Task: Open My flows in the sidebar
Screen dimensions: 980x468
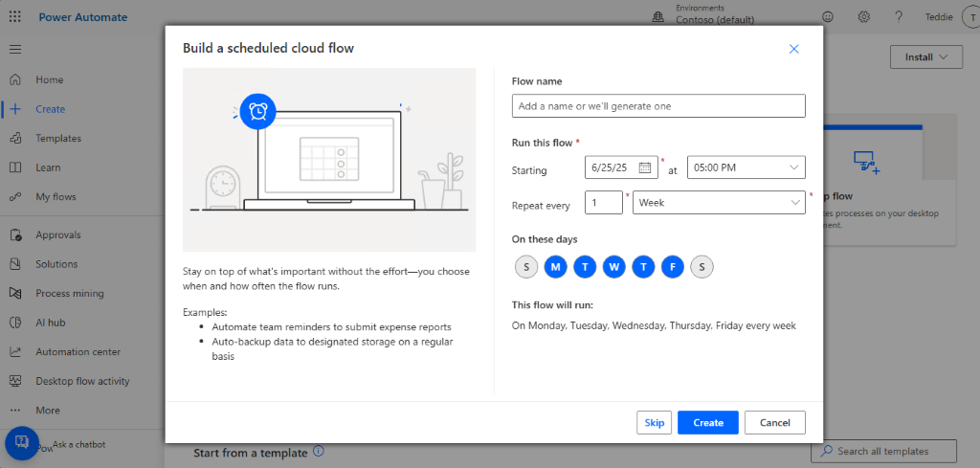Action: pyautogui.click(x=56, y=197)
